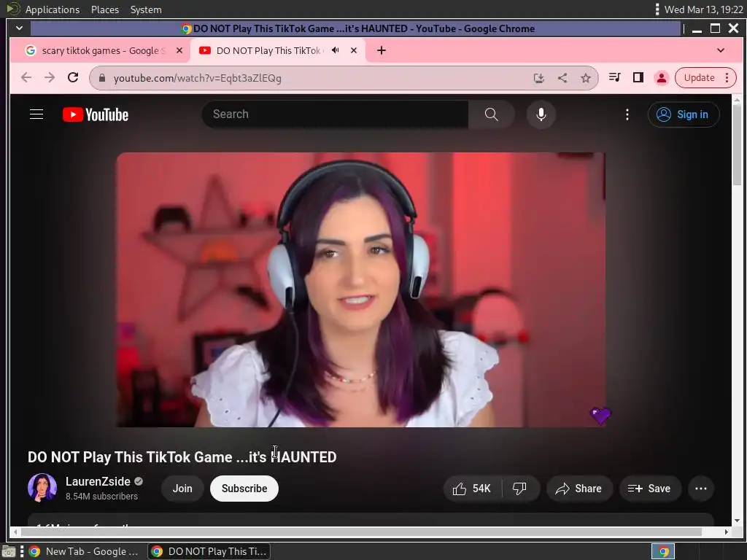Open YouTube settings three-dot menu
Screen dimensions: 747x560
pos(627,114)
